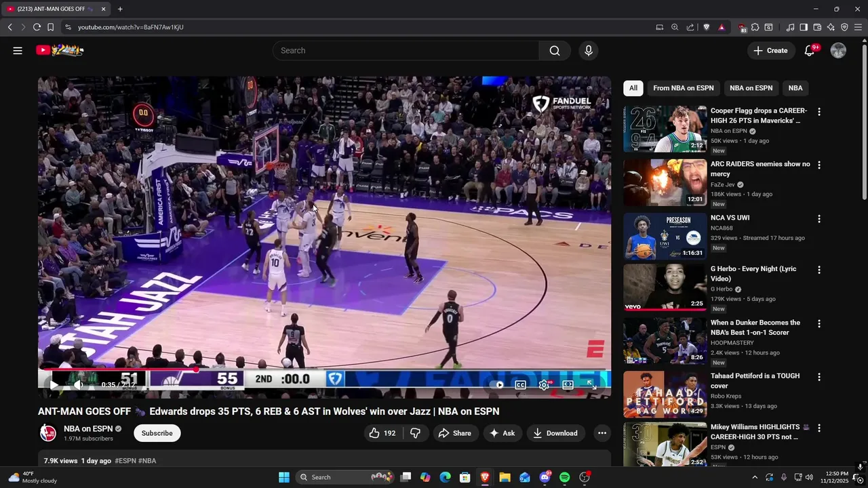Switch to theater mode

(568, 384)
